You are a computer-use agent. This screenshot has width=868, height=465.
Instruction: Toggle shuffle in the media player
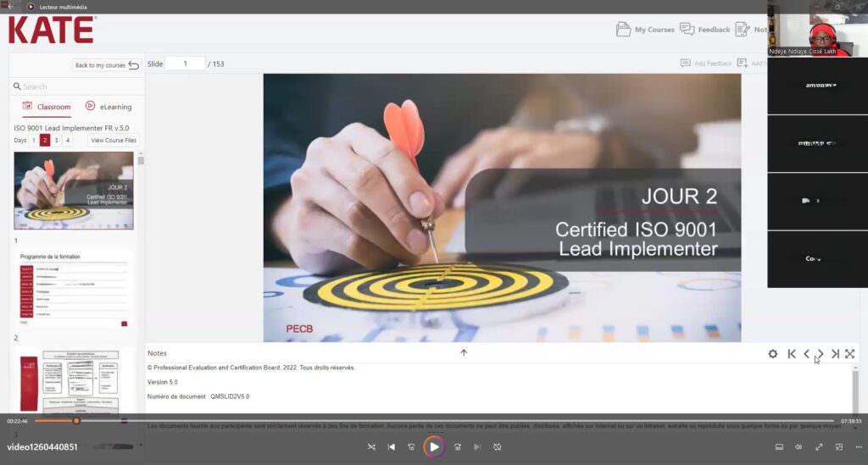(371, 446)
